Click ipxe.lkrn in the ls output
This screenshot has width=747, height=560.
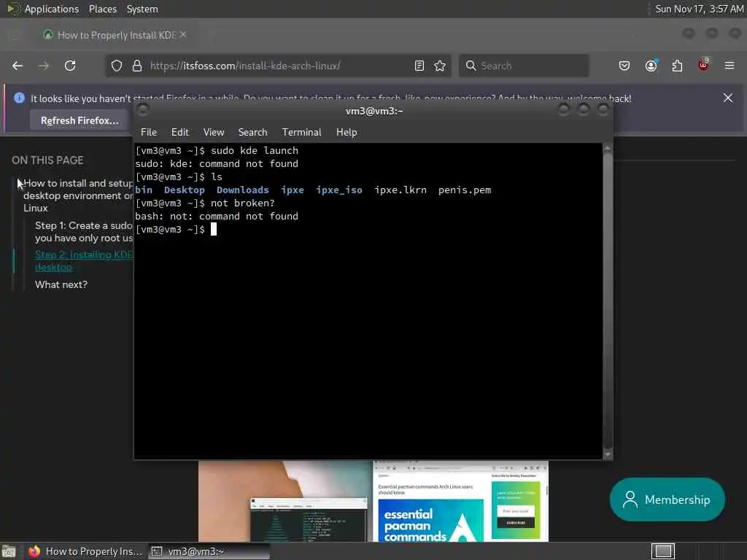pyautogui.click(x=400, y=190)
